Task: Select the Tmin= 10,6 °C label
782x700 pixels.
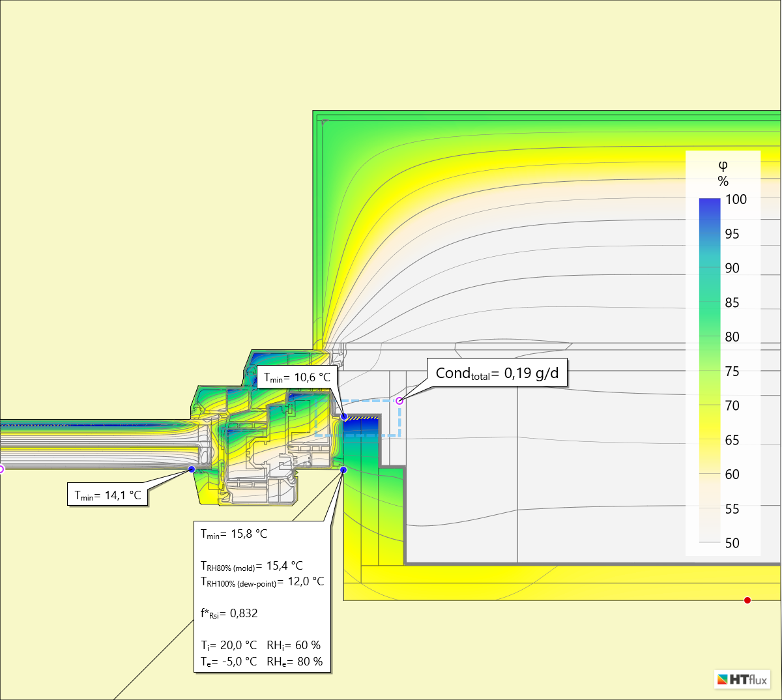Action: 297,377
